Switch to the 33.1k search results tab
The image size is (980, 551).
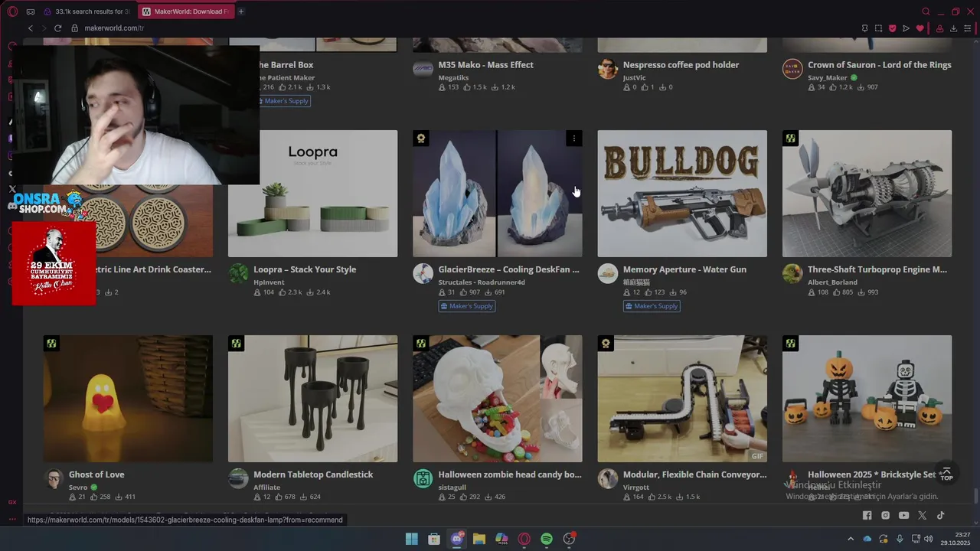click(87, 11)
